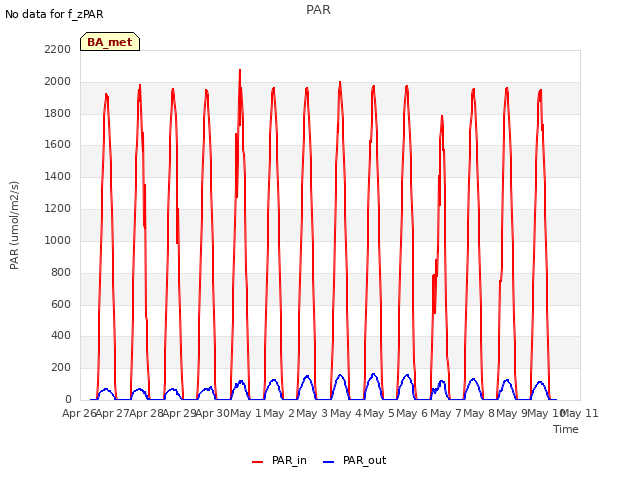The height and width of the screenshot is (480, 640).
Task: Click the 1800 y-axis tick label
Action: tap(58, 113)
